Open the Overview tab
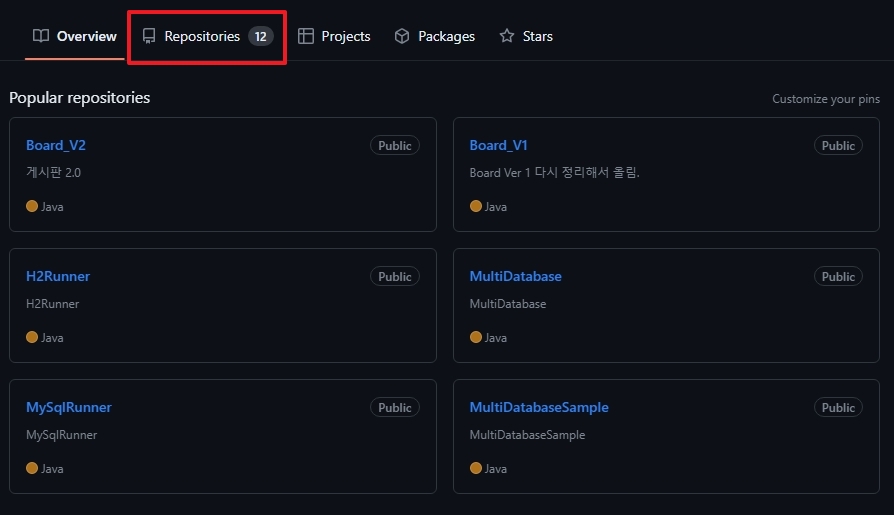This screenshot has width=894, height=515. (x=75, y=36)
